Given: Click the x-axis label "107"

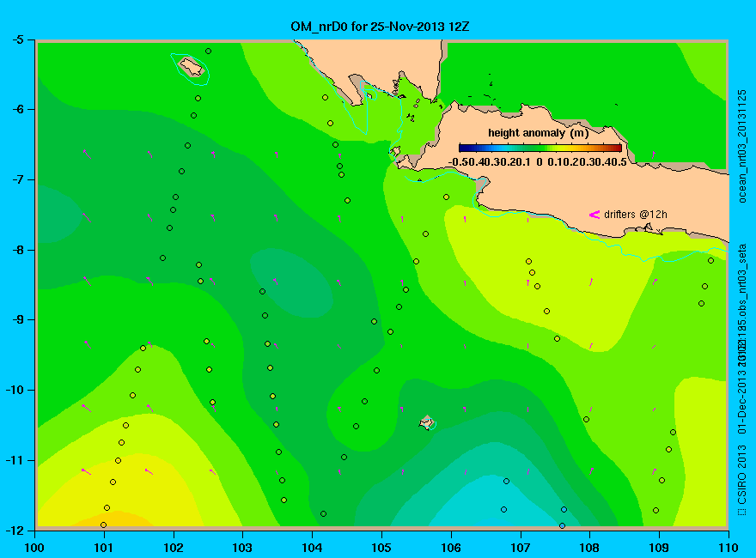Looking at the screenshot, I should pos(521,548).
